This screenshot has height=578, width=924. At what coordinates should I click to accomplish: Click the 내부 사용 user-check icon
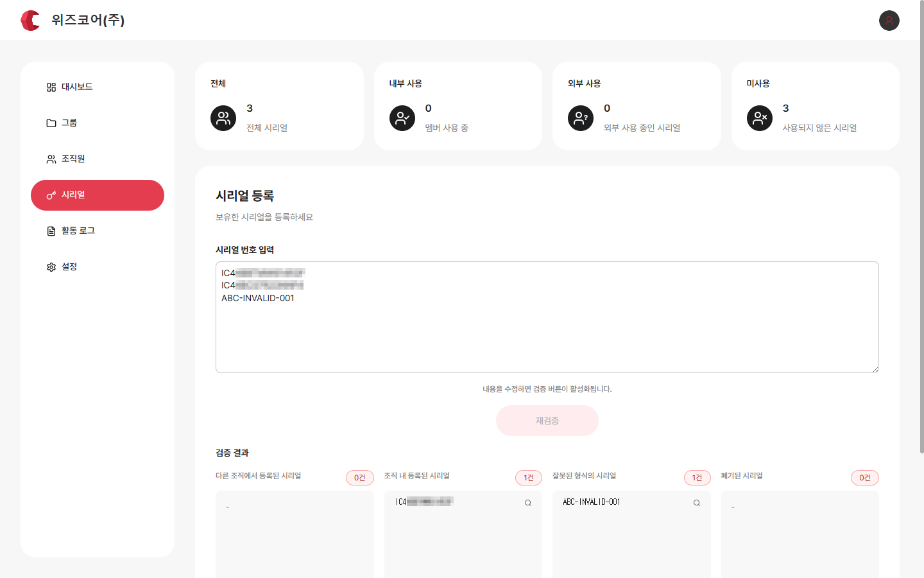pyautogui.click(x=402, y=118)
